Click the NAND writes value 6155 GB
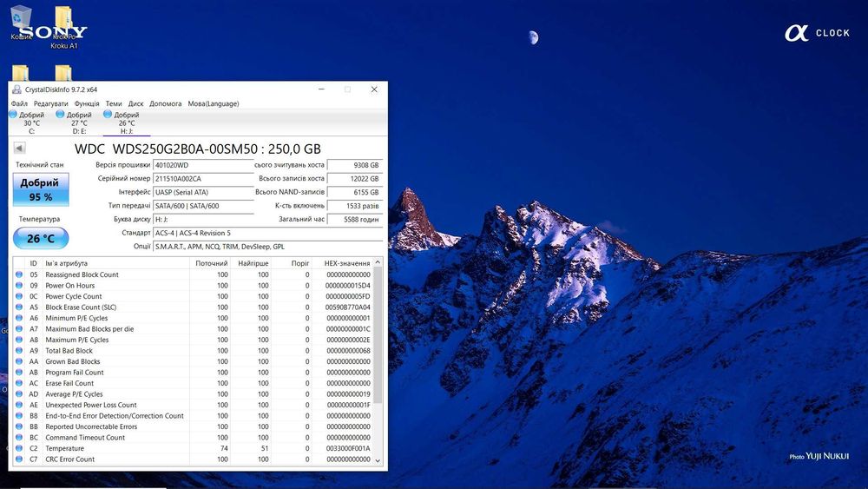Screen dimensions: 868x489 tap(355, 192)
